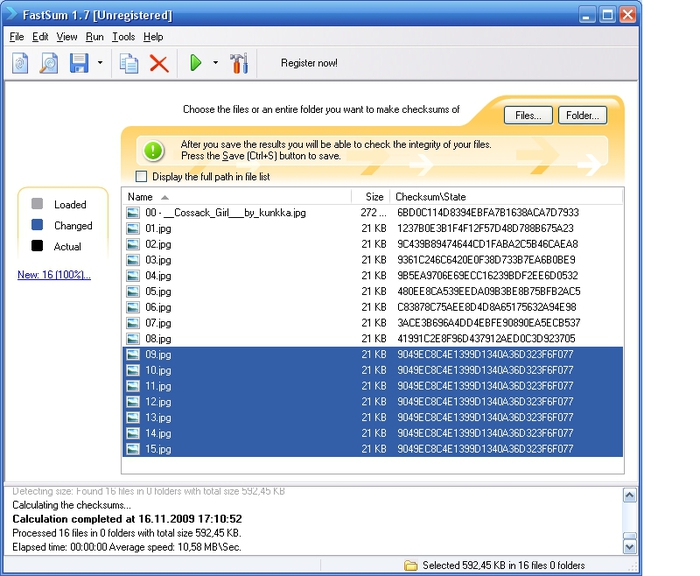
Task: Click the verify files magnifier icon
Action: (49, 63)
